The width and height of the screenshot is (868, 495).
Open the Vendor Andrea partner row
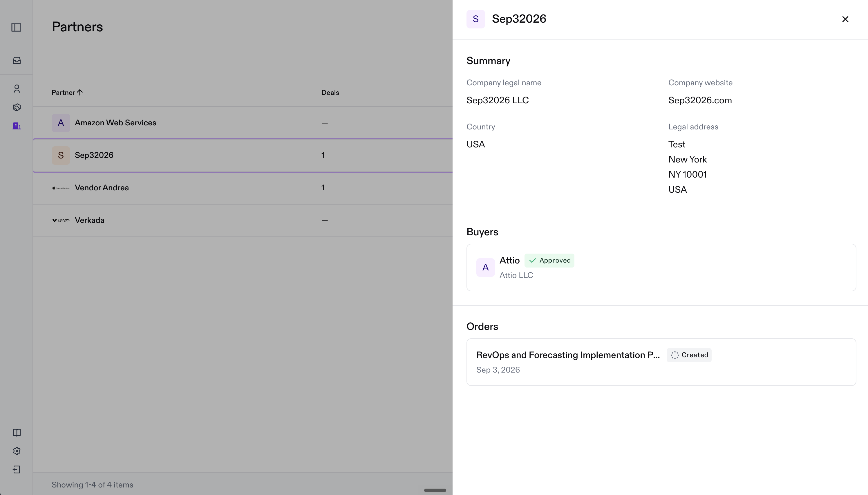pos(243,188)
